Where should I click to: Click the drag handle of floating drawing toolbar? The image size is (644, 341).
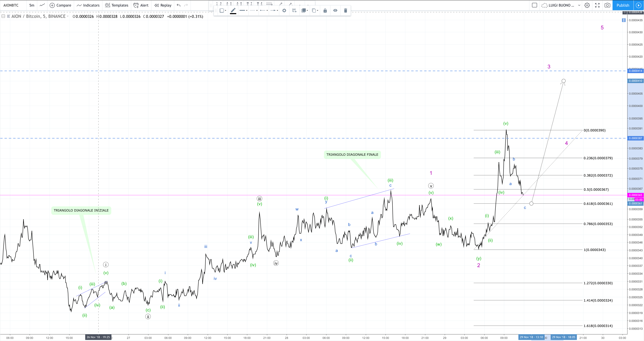[x=216, y=10]
